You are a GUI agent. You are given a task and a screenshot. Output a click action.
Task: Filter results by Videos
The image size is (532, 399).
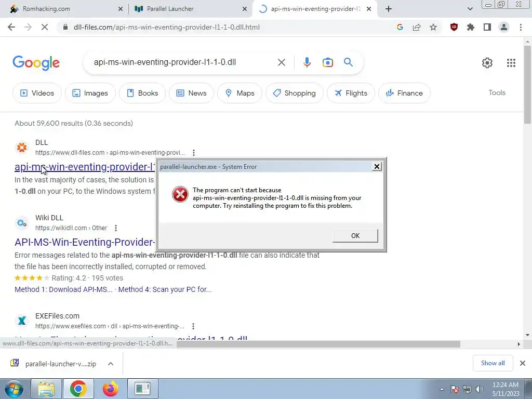(x=37, y=93)
